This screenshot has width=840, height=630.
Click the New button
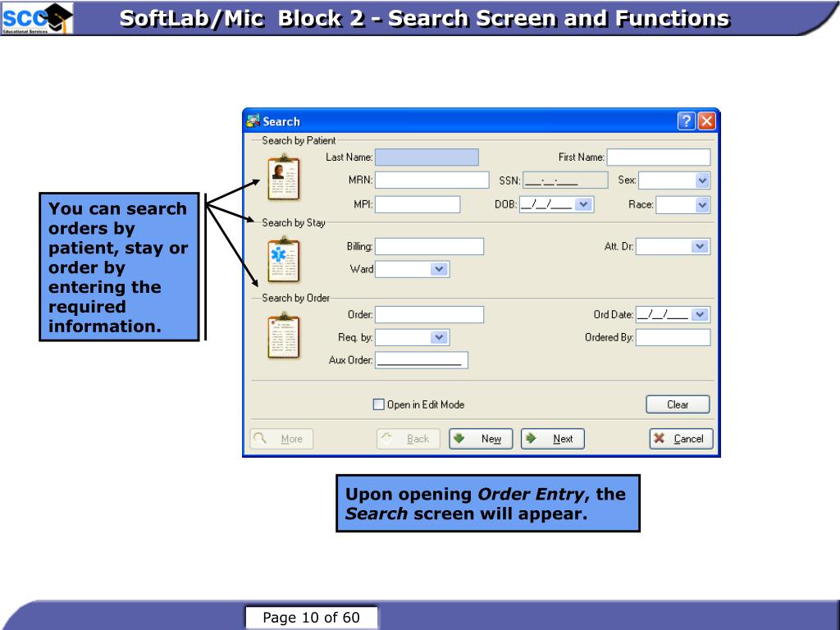click(x=481, y=439)
